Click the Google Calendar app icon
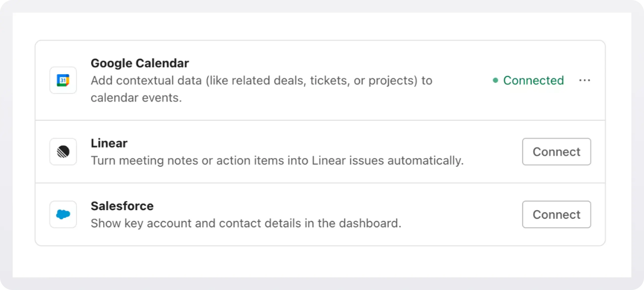 63,80
